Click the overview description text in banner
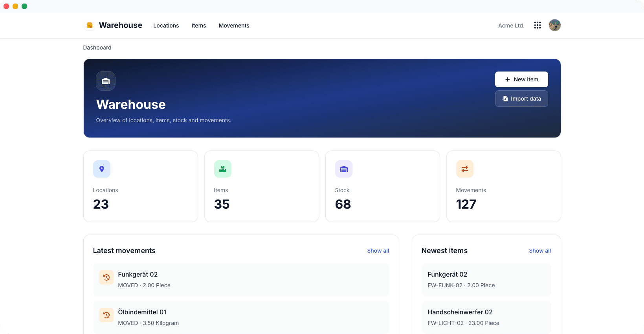This screenshot has height=334, width=644. 163,120
